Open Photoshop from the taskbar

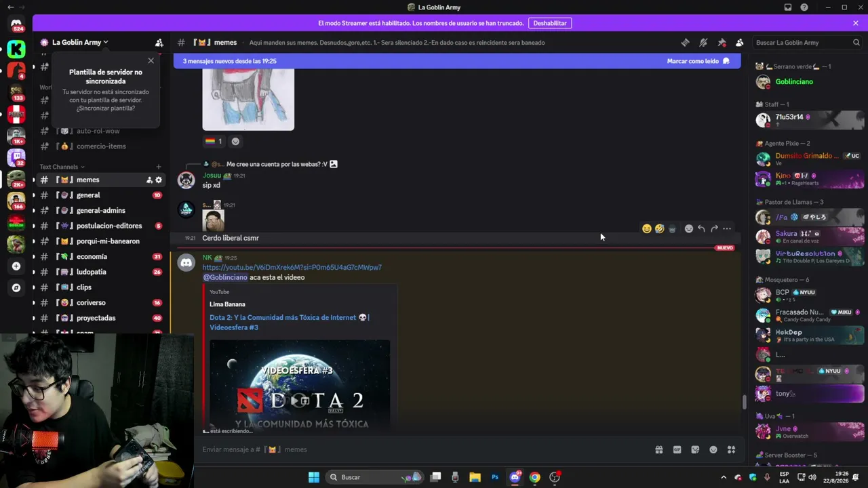tap(495, 477)
